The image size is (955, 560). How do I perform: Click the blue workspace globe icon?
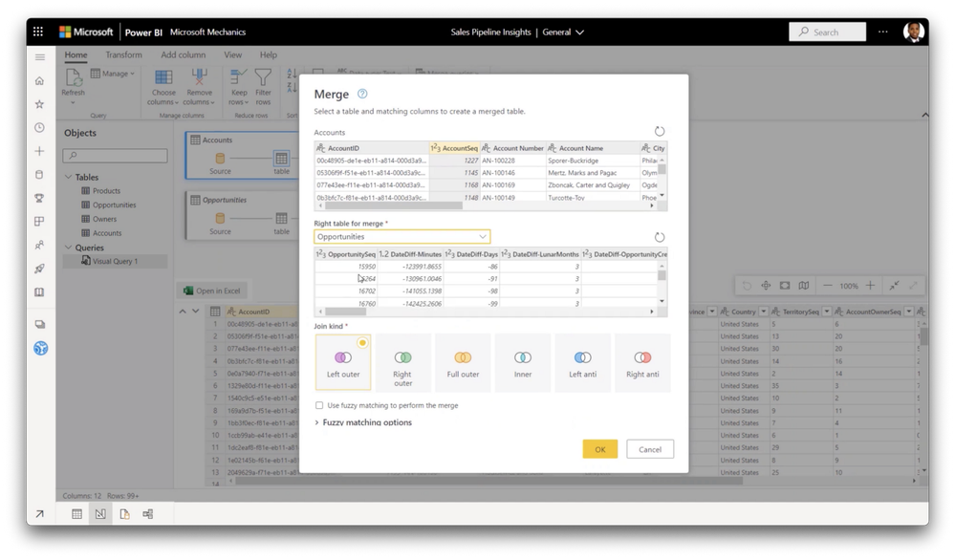click(40, 348)
